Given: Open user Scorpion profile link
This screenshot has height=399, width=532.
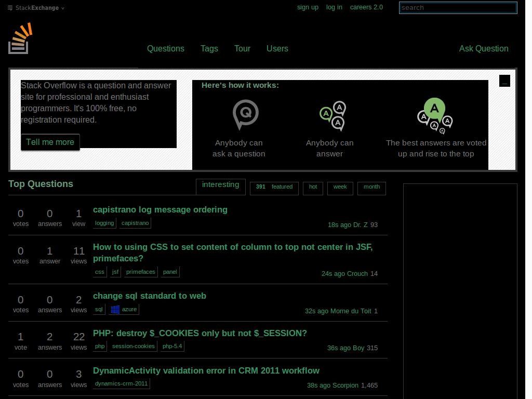Looking at the screenshot, I should click(x=345, y=385).
